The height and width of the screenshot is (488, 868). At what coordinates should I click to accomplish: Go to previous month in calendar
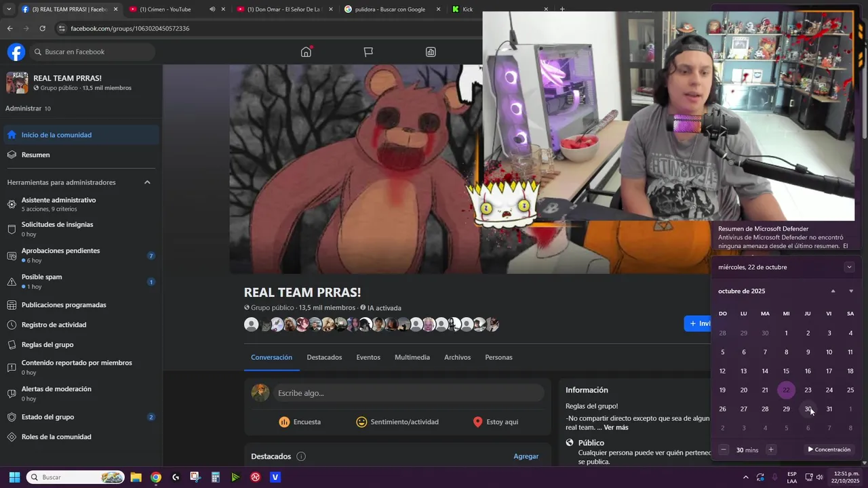(x=833, y=291)
